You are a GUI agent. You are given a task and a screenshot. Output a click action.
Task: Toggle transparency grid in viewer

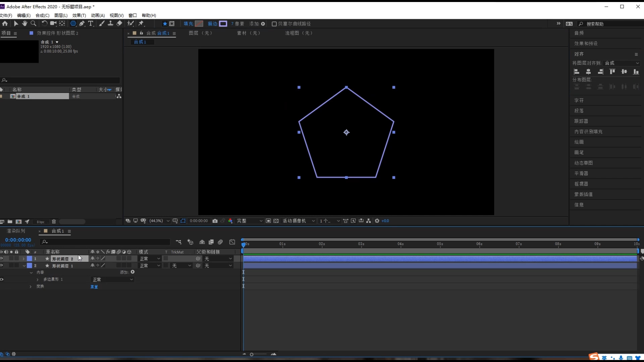tap(276, 221)
